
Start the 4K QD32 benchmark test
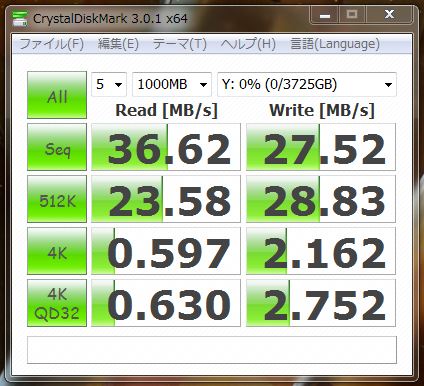pyautogui.click(x=57, y=303)
